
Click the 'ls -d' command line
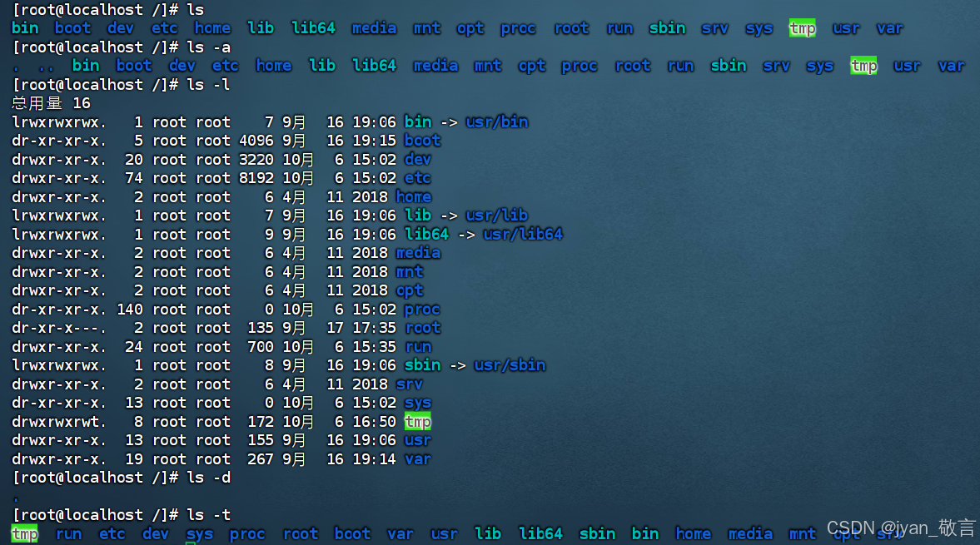pos(122,478)
